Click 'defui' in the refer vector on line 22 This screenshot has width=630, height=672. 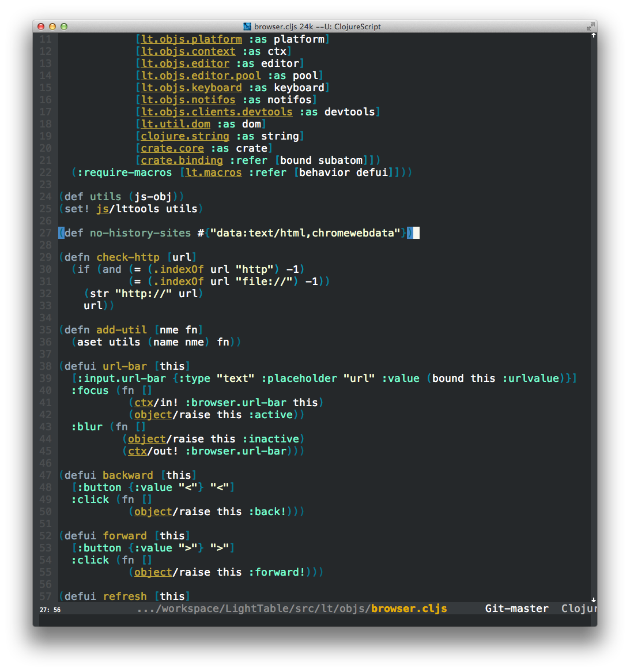[x=372, y=172]
